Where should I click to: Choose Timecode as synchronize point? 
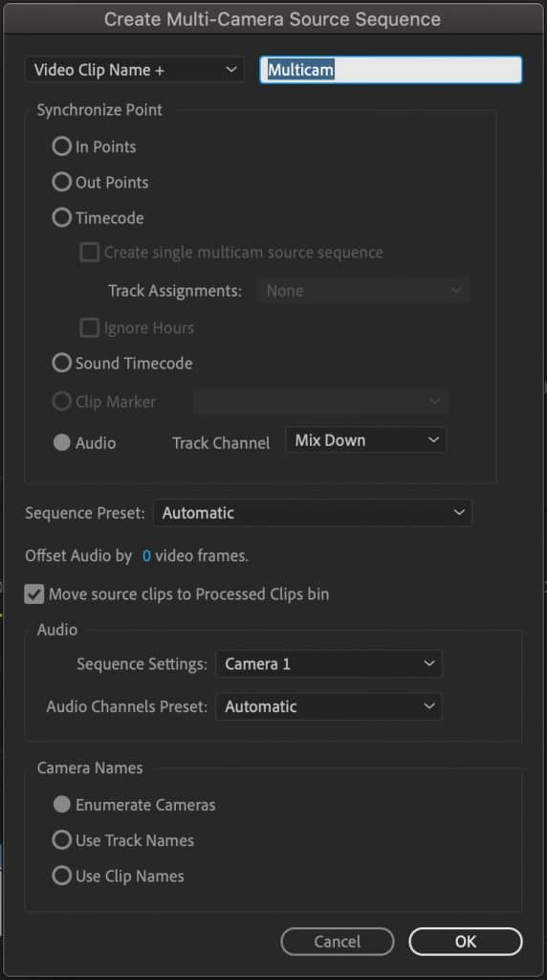(62, 217)
